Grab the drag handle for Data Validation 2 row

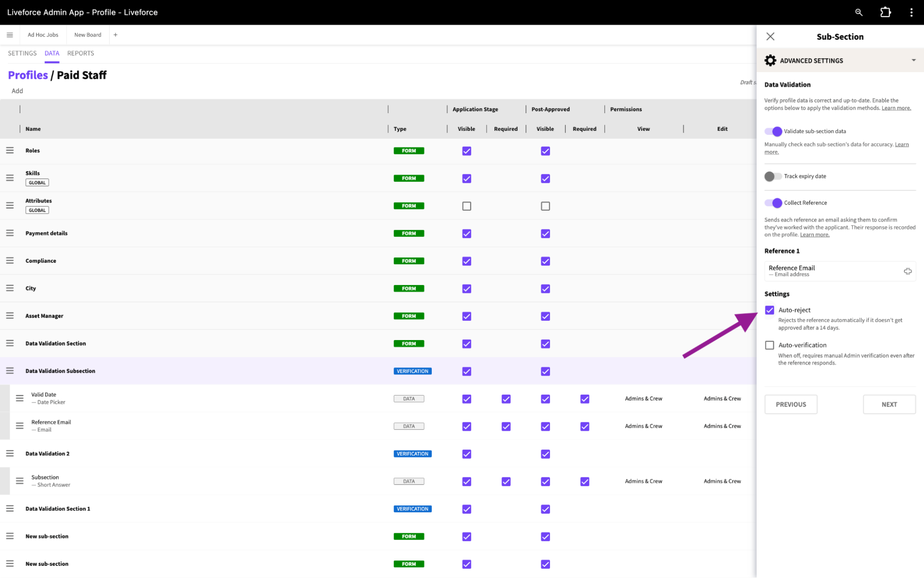point(10,454)
